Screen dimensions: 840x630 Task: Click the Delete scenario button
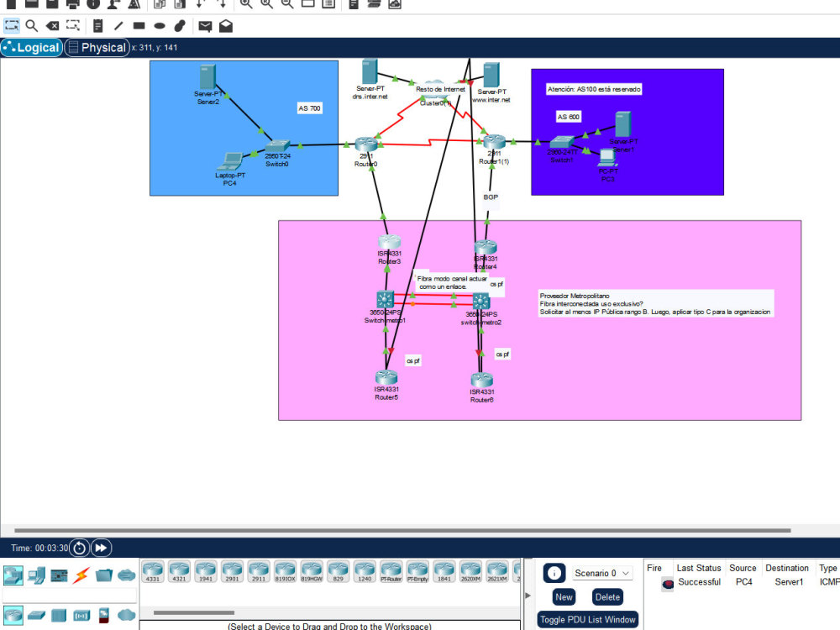[x=607, y=596]
